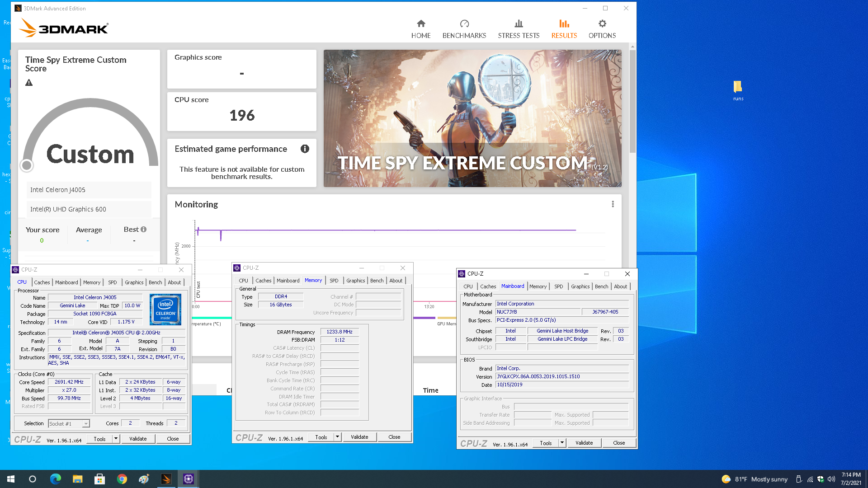Viewport: 868px width, 488px height.
Task: Expand Tools dropdown arrow in middle CPU-Z
Action: point(337,437)
